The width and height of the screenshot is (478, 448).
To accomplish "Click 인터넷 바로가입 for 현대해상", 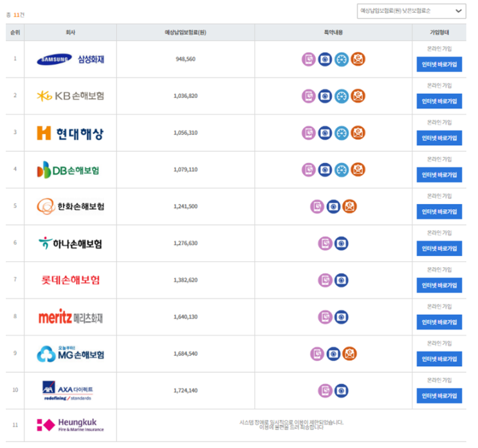I will [439, 138].
